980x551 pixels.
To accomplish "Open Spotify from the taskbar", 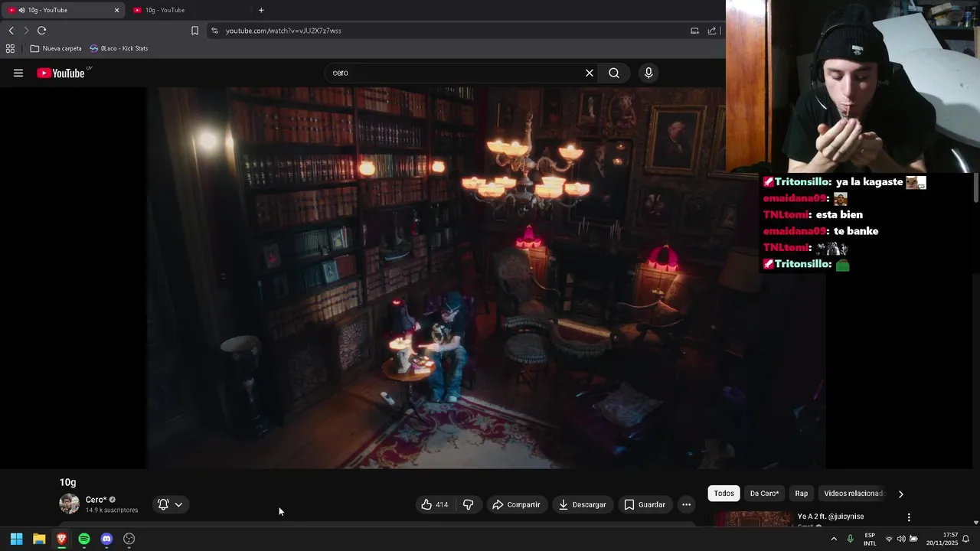I will 84,539.
